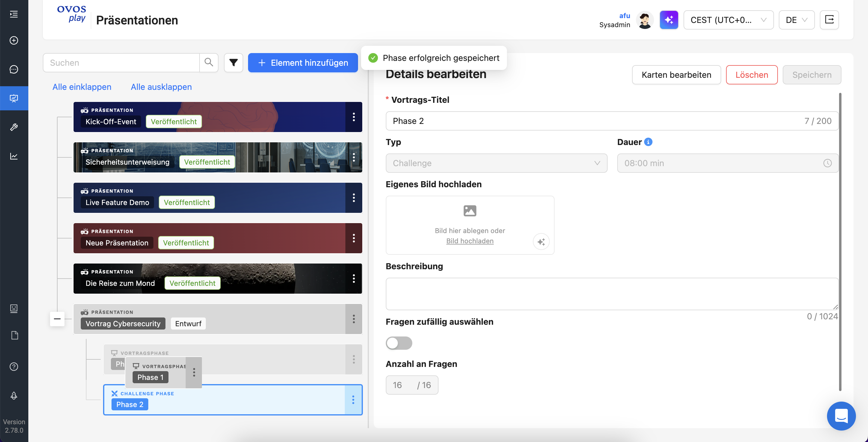Click the search icon to search presentations
Screen dimensions: 868x442
pos(209,63)
